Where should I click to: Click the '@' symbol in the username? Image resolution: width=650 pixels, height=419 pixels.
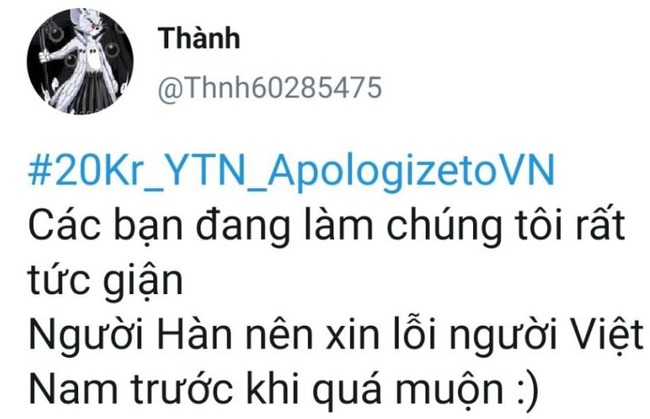(170, 89)
